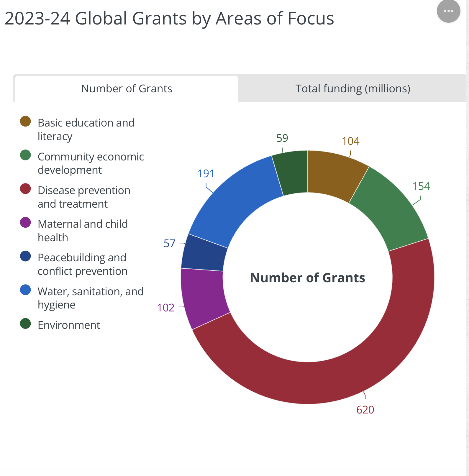Click the Water, sanitation, and hygiene legend dot
The height and width of the screenshot is (476, 469).
[25, 290]
